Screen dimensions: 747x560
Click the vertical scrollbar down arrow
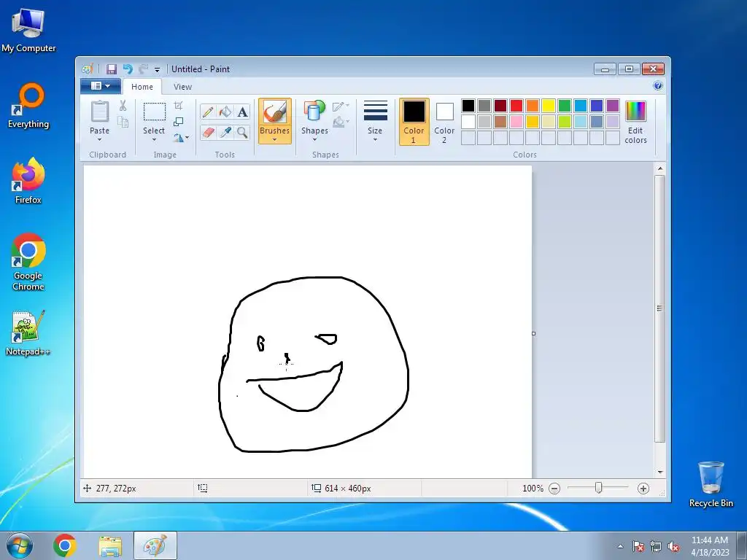659,472
